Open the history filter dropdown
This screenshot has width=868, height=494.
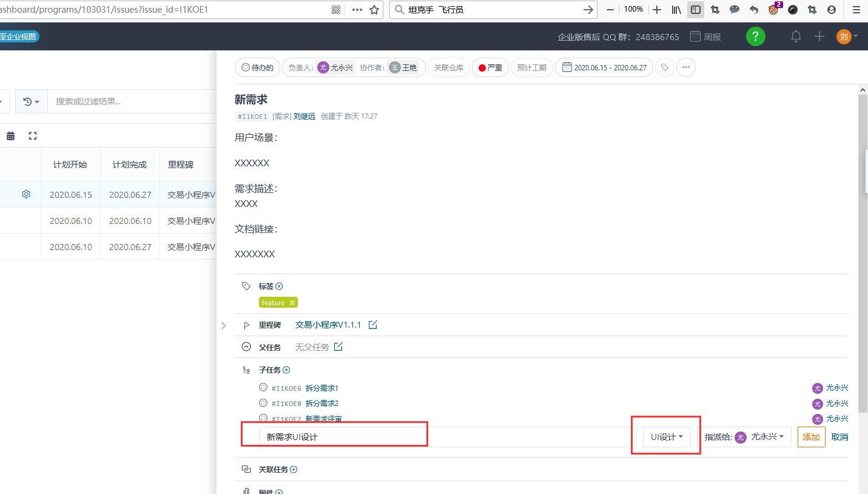pos(32,101)
